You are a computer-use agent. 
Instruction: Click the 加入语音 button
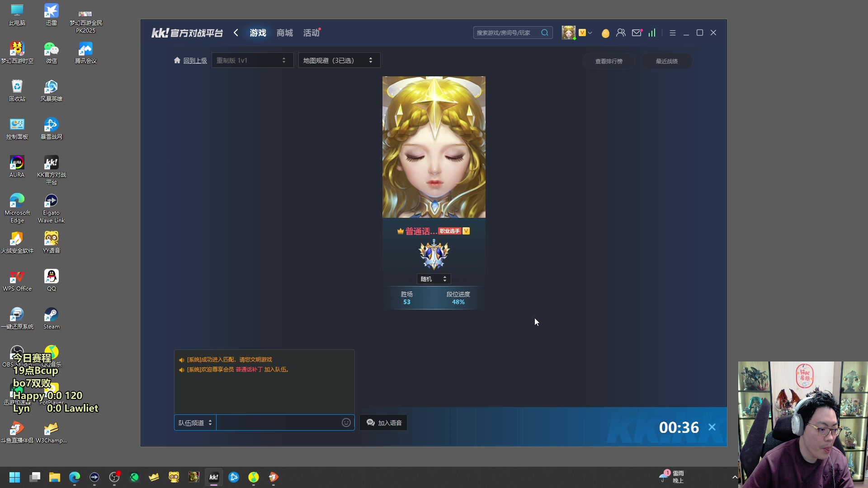[383, 422]
